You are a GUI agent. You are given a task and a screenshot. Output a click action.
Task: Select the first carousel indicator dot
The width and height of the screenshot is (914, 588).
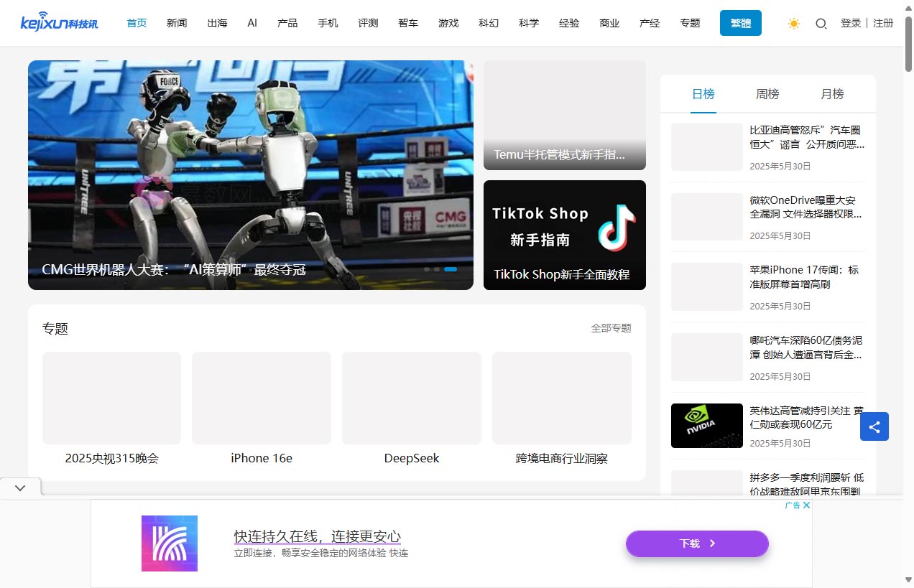tap(427, 269)
